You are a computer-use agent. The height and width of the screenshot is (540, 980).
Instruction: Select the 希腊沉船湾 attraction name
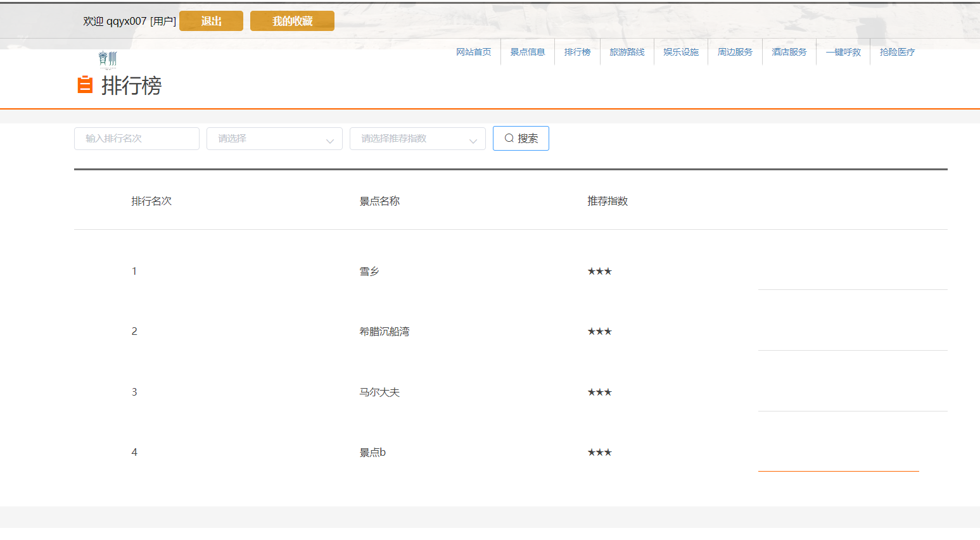point(385,331)
